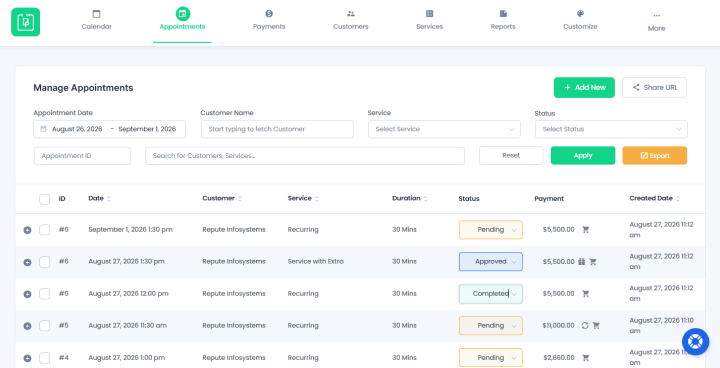The height and width of the screenshot is (368, 720).
Task: Sort by the Created Date column arrows
Action: point(678,198)
